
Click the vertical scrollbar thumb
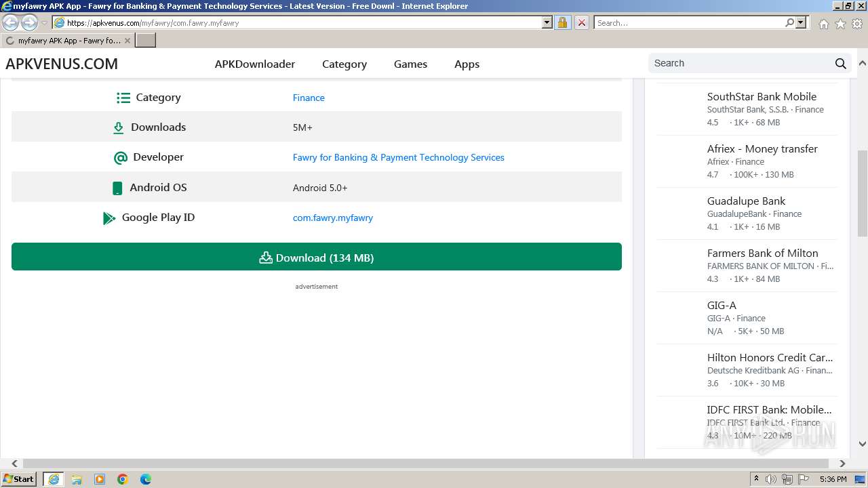tap(863, 193)
